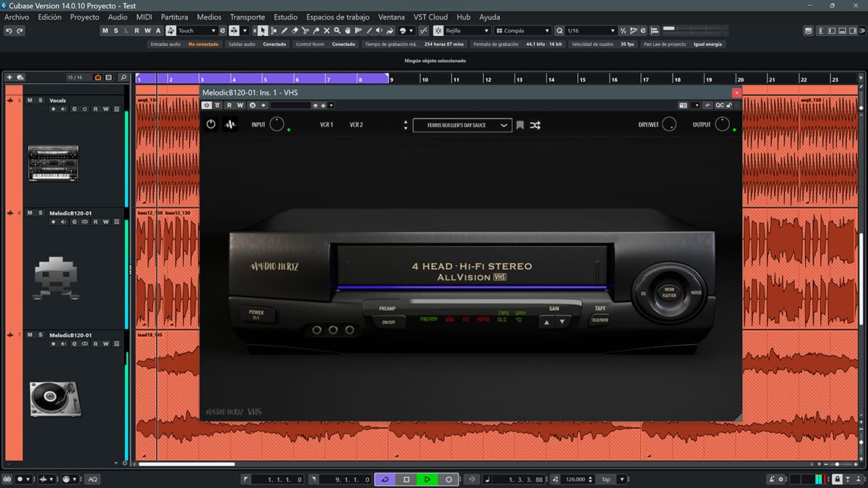This screenshot has height=488, width=868.
Task: Start playback with the green Play button
Action: click(427, 479)
